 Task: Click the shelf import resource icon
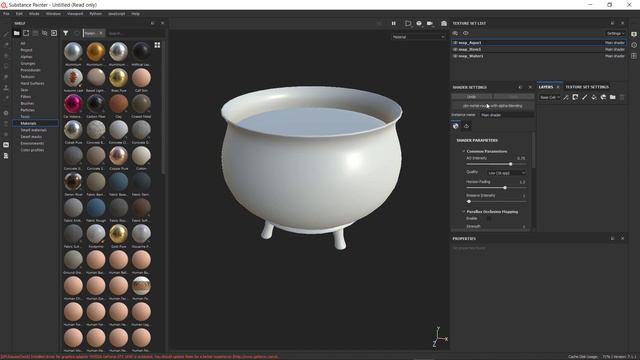coord(54,33)
